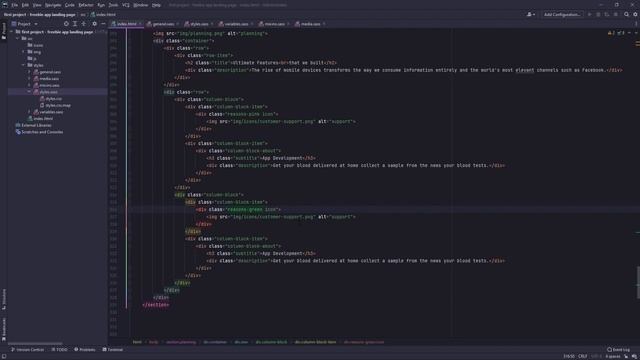Click CRLF line separator status item
The image size is (640, 360).
[x=582, y=356]
